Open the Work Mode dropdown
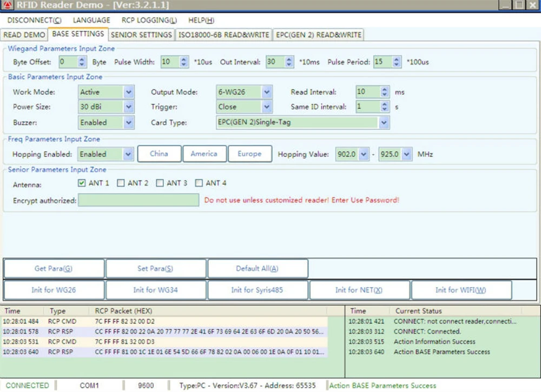This screenshot has width=541, height=392. click(128, 92)
